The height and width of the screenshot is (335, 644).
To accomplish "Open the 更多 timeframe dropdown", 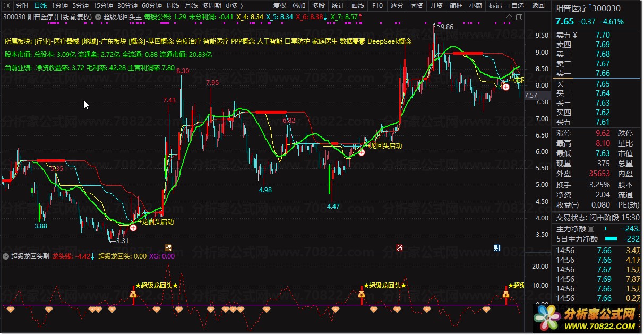I will click(x=234, y=6).
